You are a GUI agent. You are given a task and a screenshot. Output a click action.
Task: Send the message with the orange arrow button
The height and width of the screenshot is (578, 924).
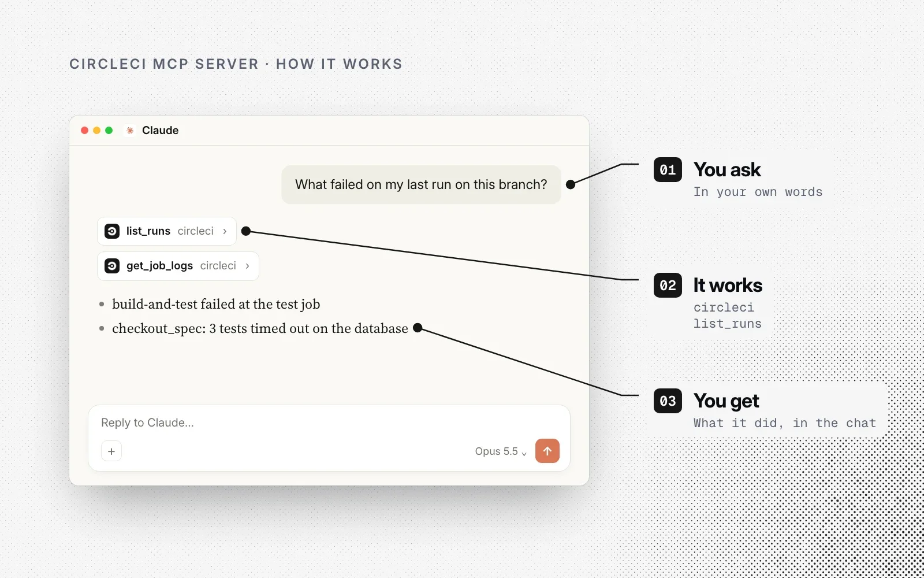pos(547,451)
